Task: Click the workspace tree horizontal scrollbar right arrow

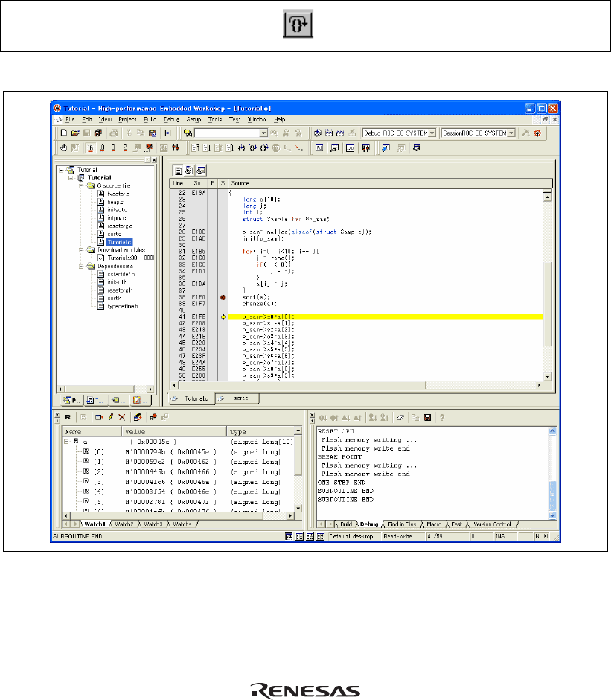Action: click(151, 389)
